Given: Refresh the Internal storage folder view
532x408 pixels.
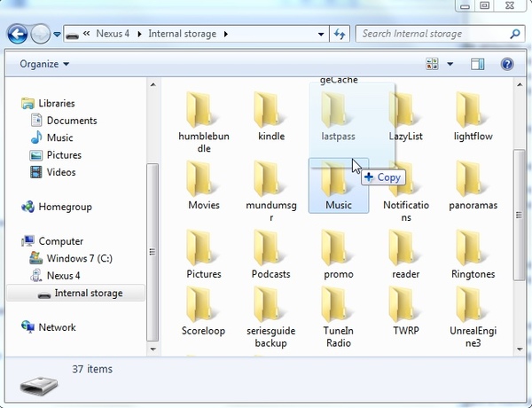Looking at the screenshot, I should coord(340,34).
